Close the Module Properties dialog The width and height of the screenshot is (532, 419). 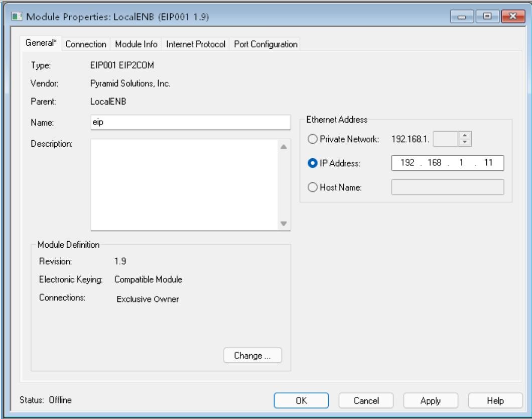(x=513, y=16)
